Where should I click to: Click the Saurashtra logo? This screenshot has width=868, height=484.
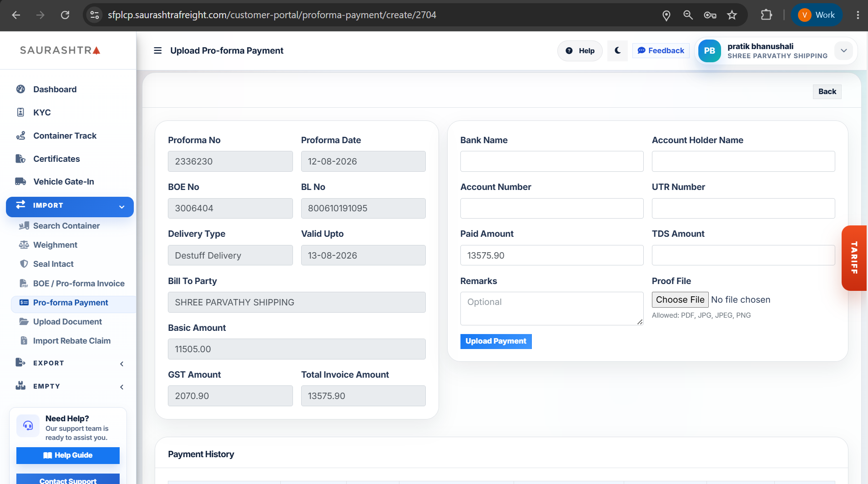60,50
